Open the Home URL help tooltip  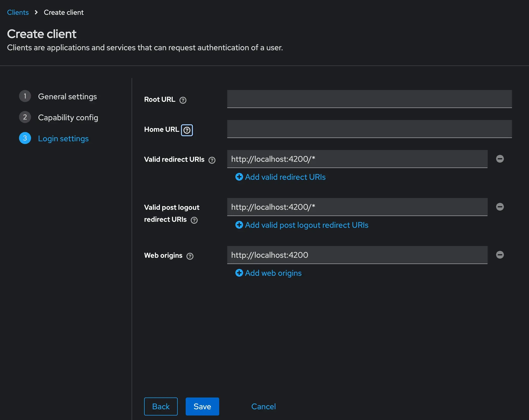click(x=187, y=130)
